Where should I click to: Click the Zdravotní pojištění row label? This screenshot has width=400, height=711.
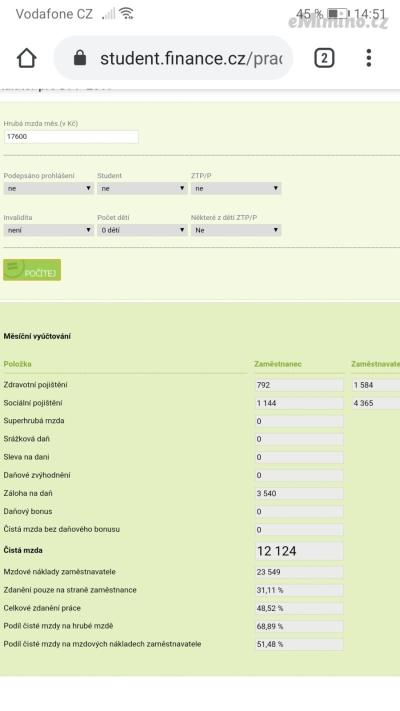35,385
